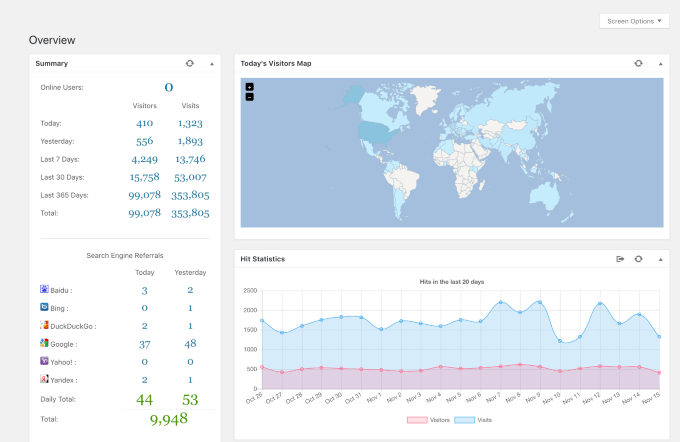Open last 30 days visitors 15,758
This screenshot has width=680, height=442.
click(144, 177)
